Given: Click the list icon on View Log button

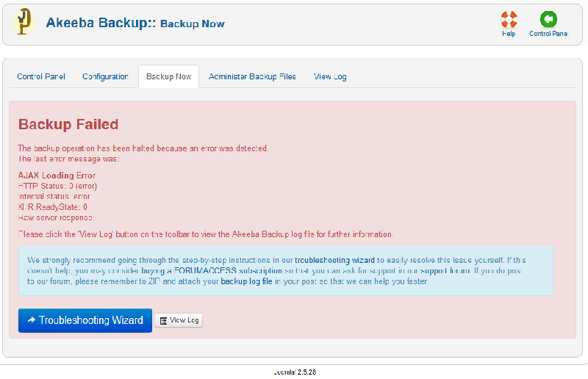Looking at the screenshot, I should point(163,320).
